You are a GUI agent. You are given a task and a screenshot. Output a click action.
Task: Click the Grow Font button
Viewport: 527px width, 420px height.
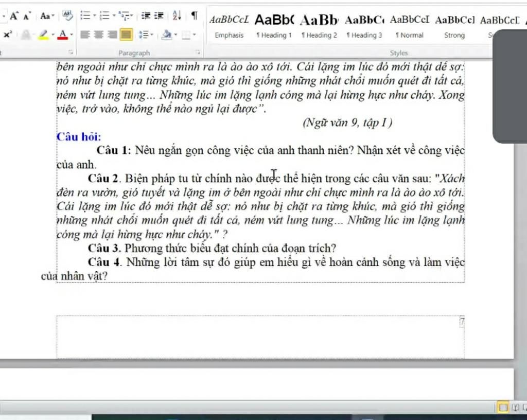(14, 16)
